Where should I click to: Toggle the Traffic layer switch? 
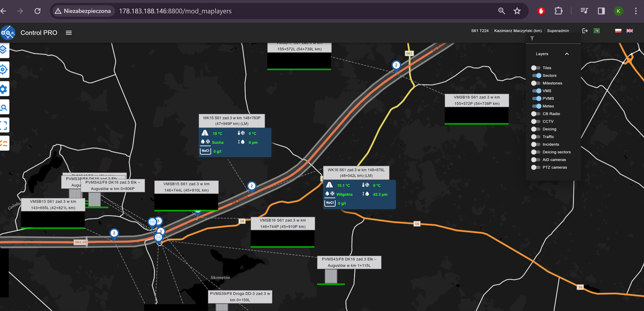click(536, 137)
